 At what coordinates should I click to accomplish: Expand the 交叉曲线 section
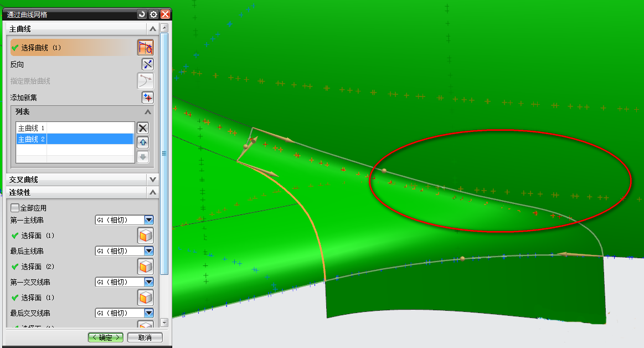click(153, 180)
